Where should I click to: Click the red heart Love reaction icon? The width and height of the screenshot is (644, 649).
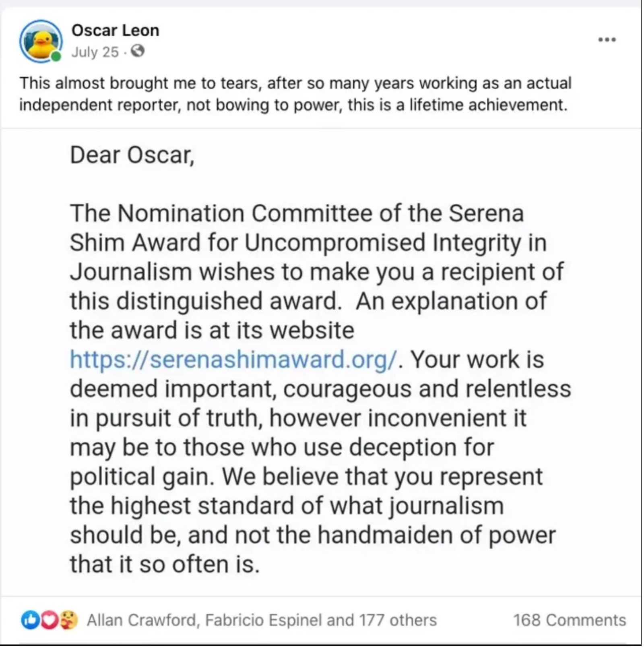(x=49, y=620)
